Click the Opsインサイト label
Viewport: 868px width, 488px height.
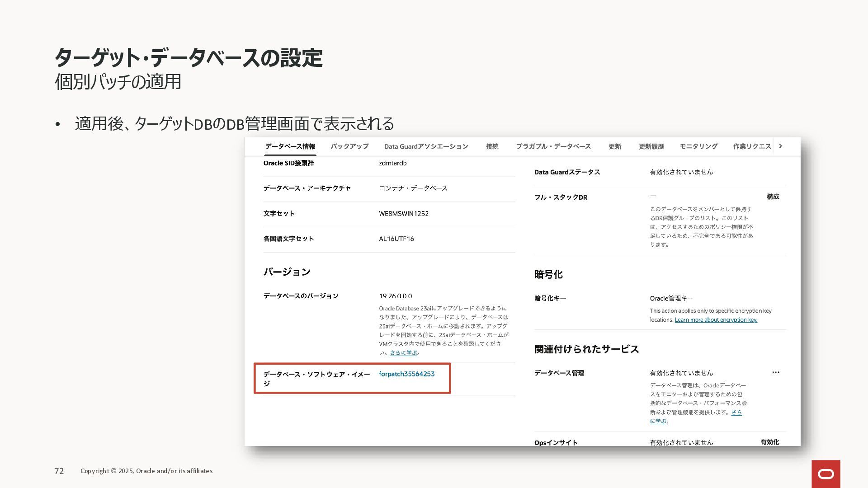pos(556,442)
